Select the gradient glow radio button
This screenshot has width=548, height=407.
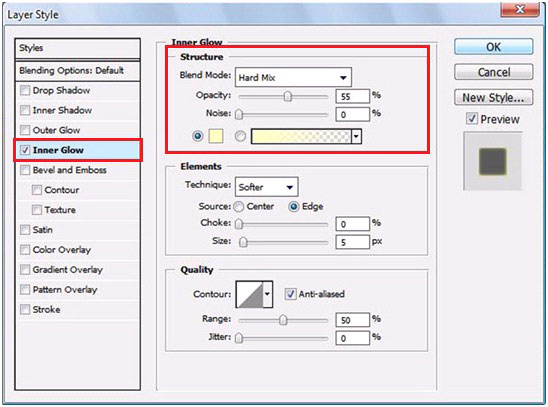click(240, 136)
